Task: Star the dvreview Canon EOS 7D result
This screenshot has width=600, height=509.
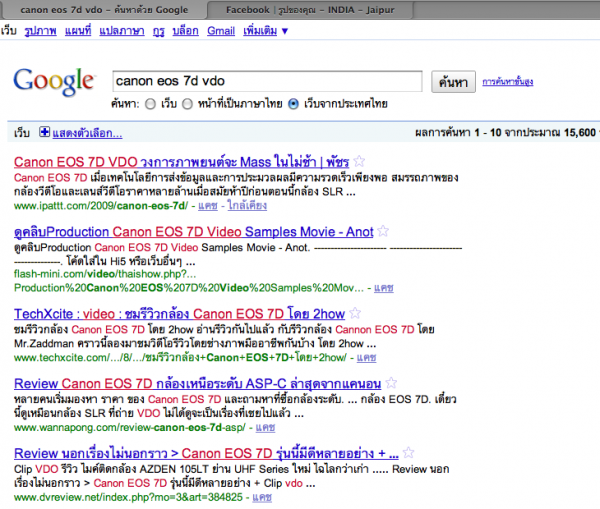Action: (x=408, y=452)
